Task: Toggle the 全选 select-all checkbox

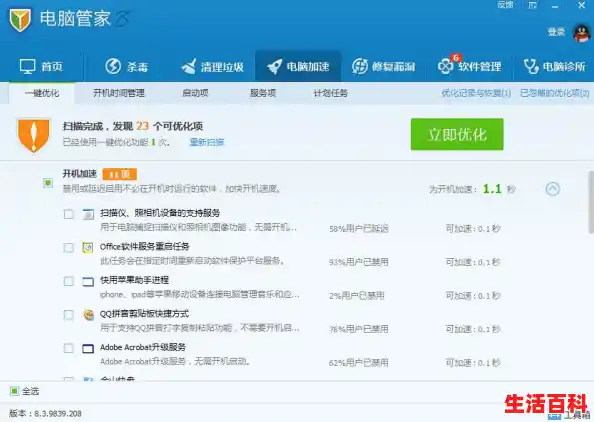Action: pos(14,391)
